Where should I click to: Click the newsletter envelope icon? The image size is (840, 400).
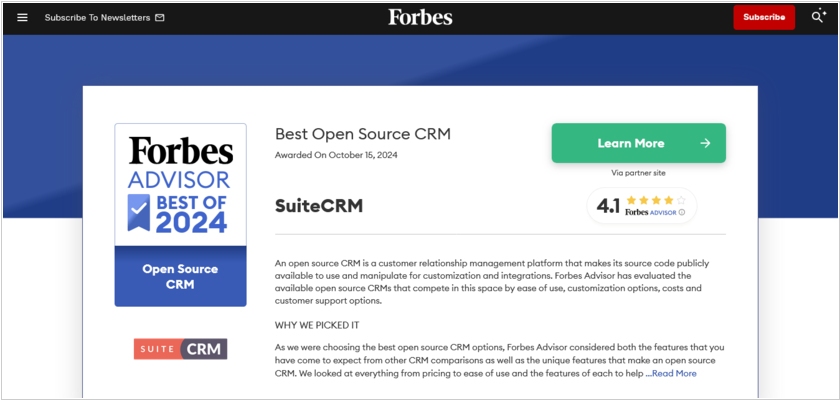pyautogui.click(x=160, y=18)
